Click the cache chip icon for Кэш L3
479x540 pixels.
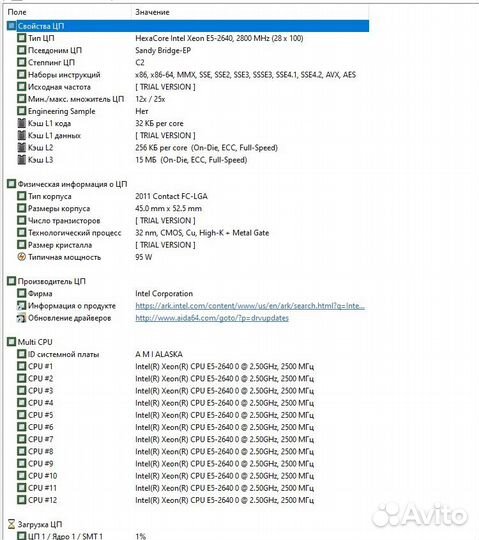pos(22,159)
